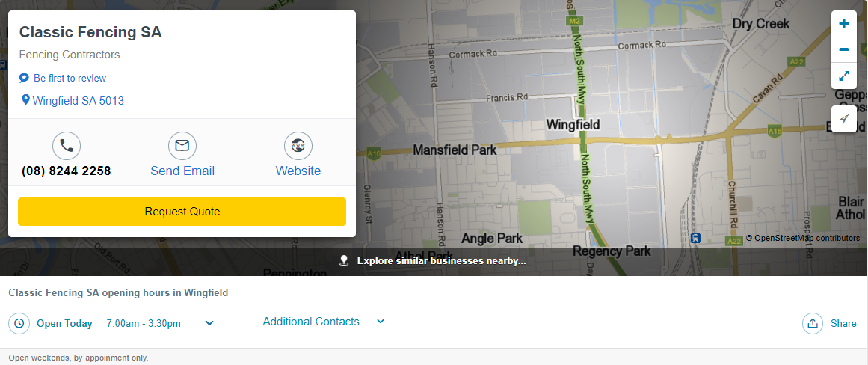Click the Mansfield Park map label
The image size is (868, 365).
[x=455, y=150]
